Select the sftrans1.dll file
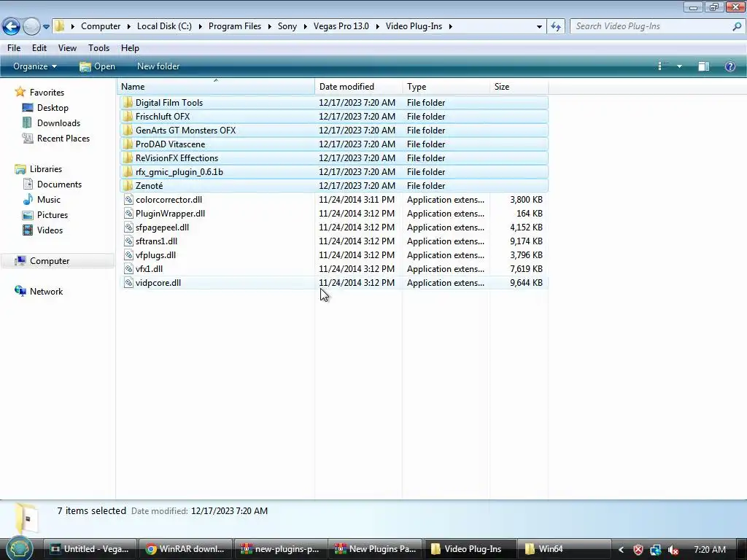 click(333, 241)
